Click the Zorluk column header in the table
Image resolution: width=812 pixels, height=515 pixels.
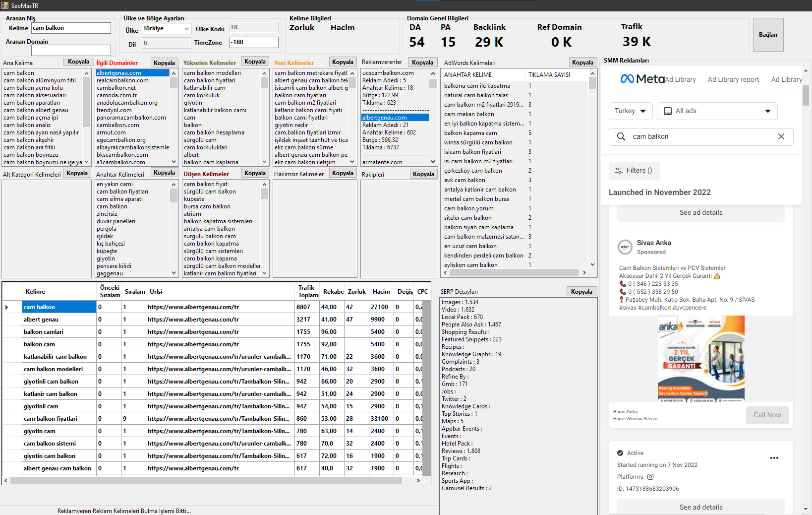point(357,292)
